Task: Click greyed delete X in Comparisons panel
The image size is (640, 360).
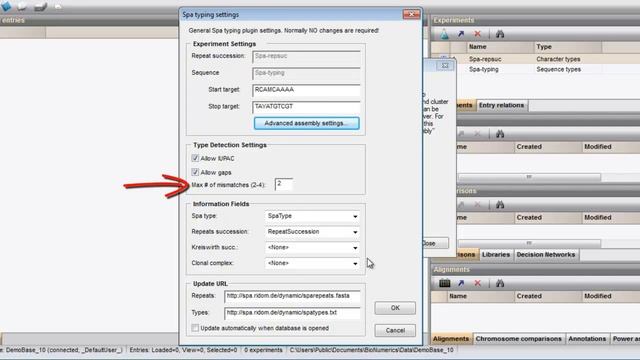Action: coord(477,205)
